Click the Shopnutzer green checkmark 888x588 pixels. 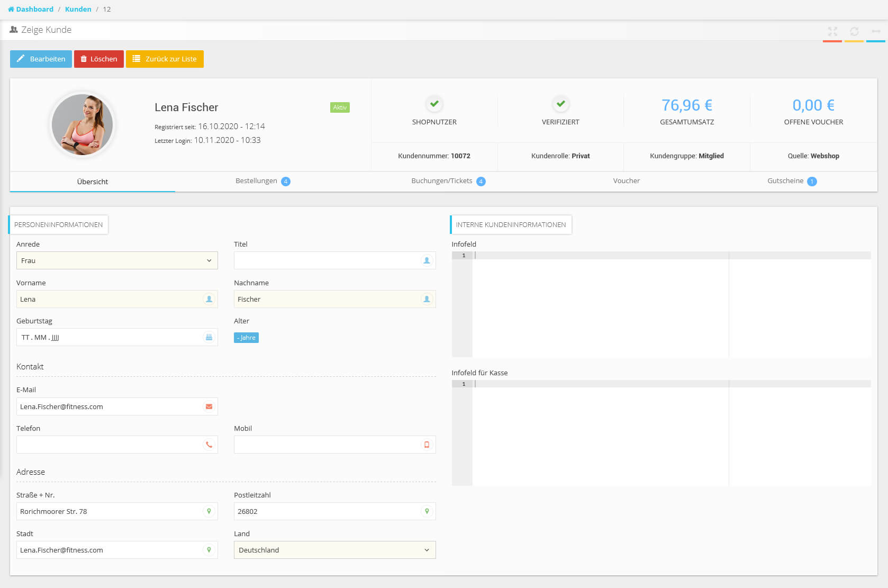click(434, 104)
